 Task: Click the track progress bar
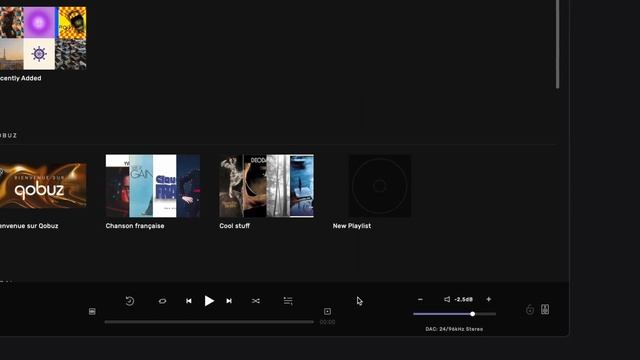tap(209, 322)
